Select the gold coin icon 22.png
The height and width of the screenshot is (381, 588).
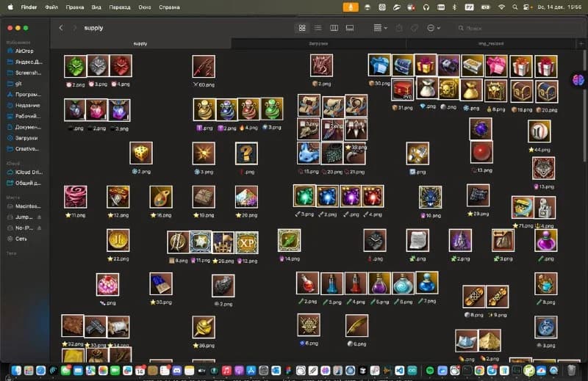(x=118, y=240)
